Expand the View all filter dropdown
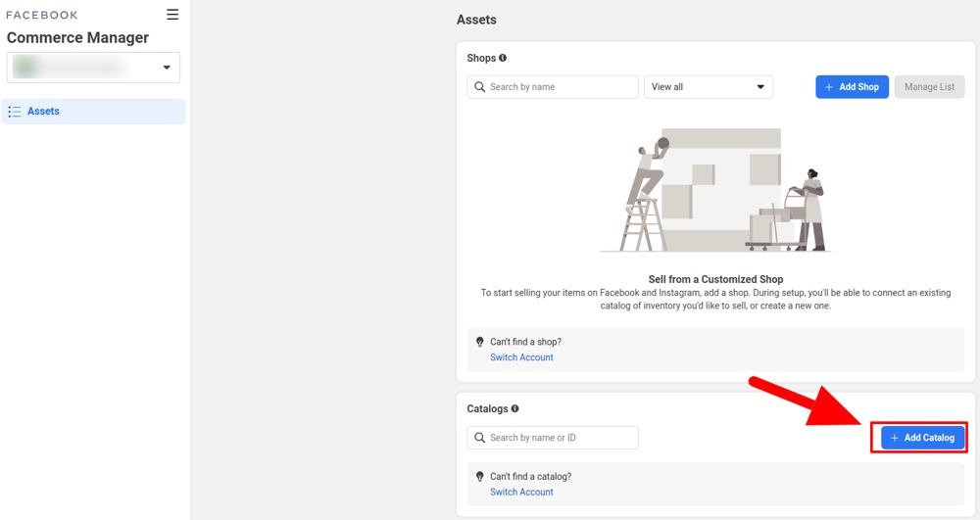Image resolution: width=980 pixels, height=520 pixels. point(709,87)
